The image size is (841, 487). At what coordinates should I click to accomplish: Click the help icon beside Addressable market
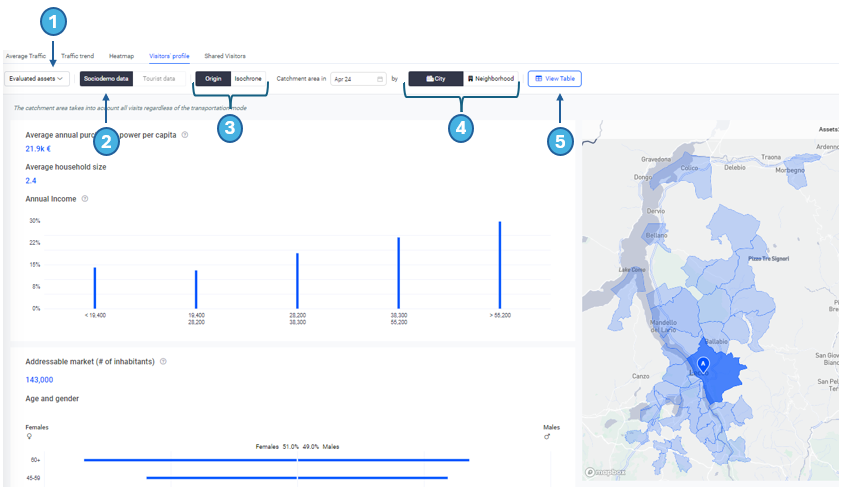(x=163, y=362)
